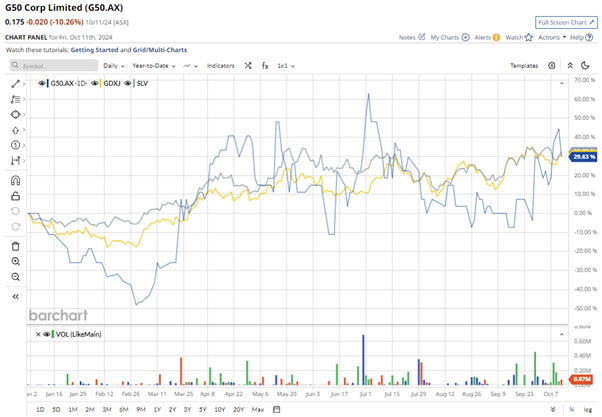Screen dimensions: 602x417
Task: Select the trend line drawing tool
Action: coord(16,84)
